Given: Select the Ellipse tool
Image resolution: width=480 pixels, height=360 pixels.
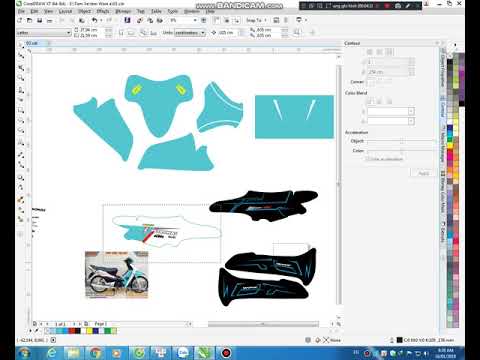Looking at the screenshot, I should [21, 120].
